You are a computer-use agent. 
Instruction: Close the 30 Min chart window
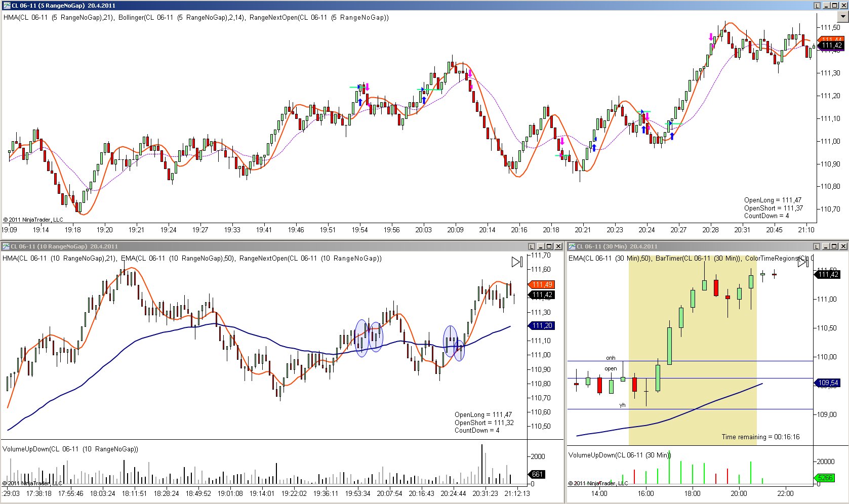[x=843, y=246]
